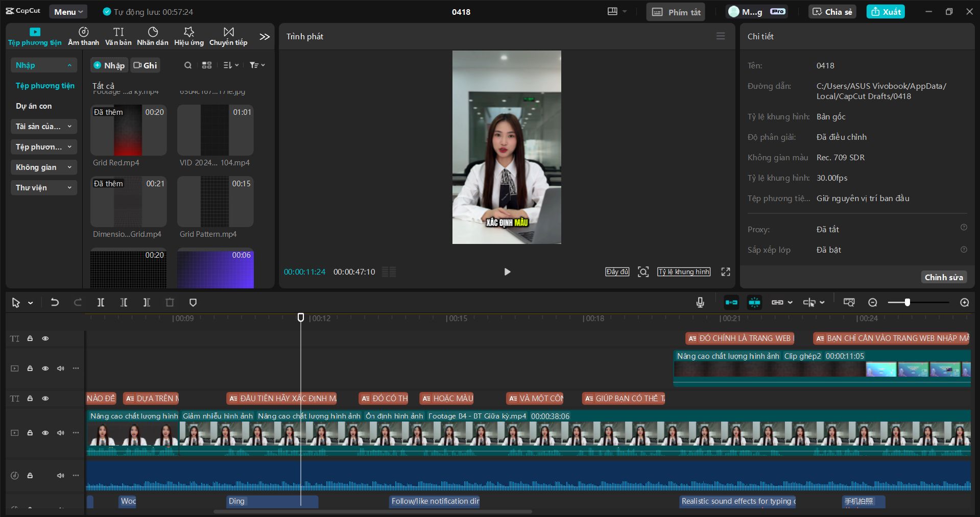Open the sort order dropdown in media panel

(x=231, y=65)
